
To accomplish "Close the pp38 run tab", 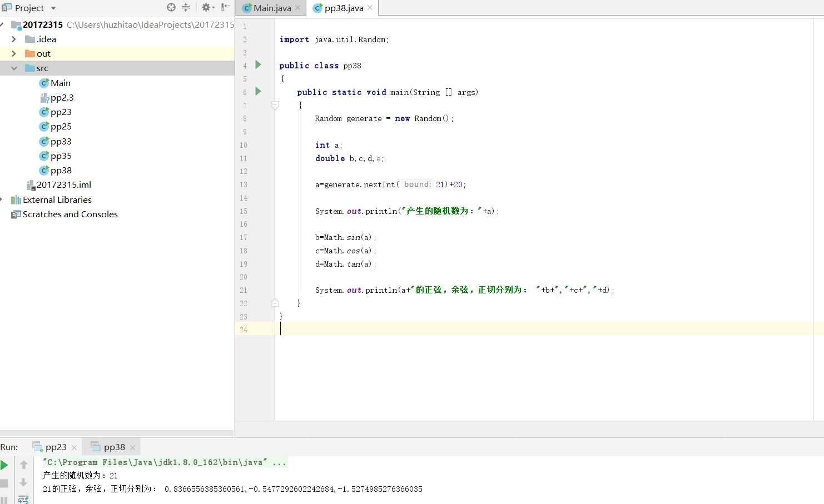I will (132, 447).
